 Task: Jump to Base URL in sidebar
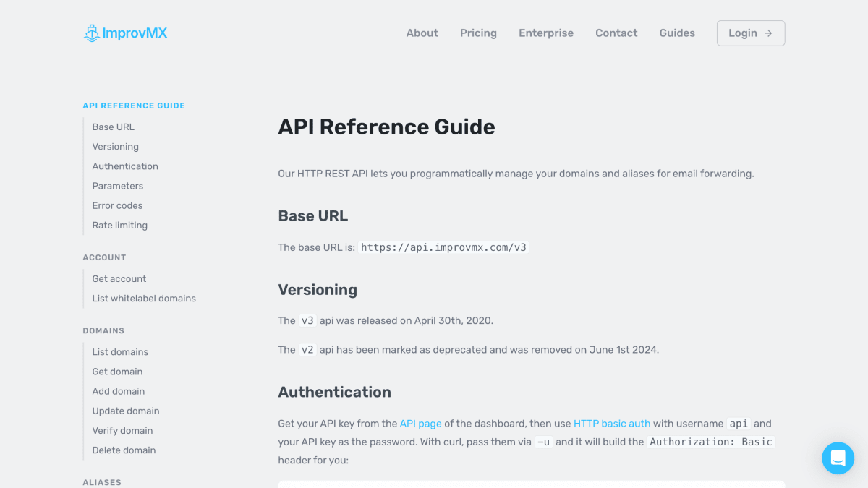[x=114, y=127]
